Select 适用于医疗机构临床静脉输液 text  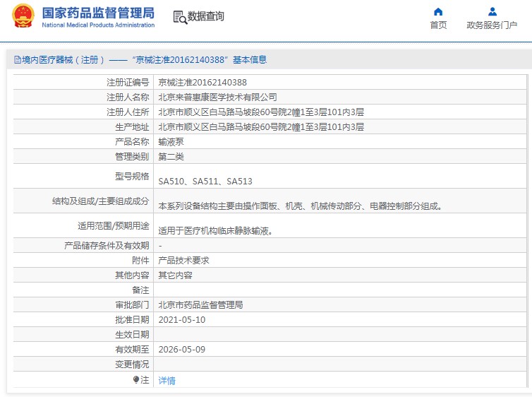pos(215,231)
